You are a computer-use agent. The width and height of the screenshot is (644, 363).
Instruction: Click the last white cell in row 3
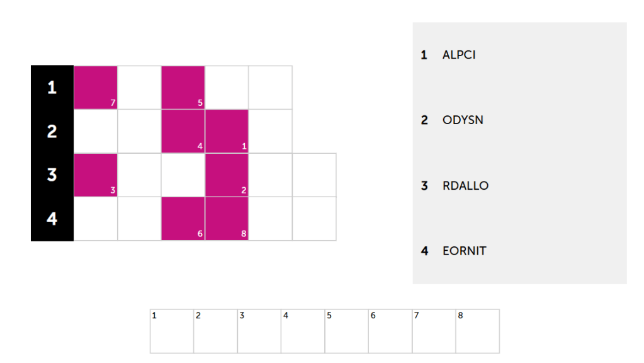tap(314, 175)
